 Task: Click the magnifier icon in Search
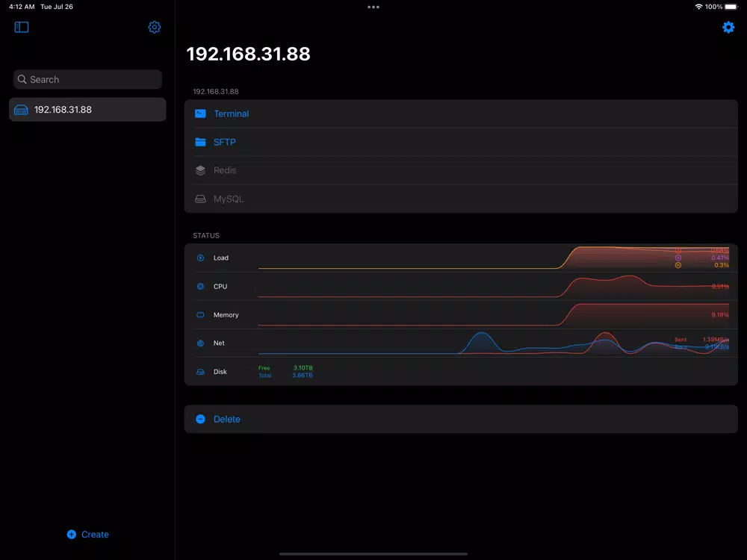click(22, 79)
